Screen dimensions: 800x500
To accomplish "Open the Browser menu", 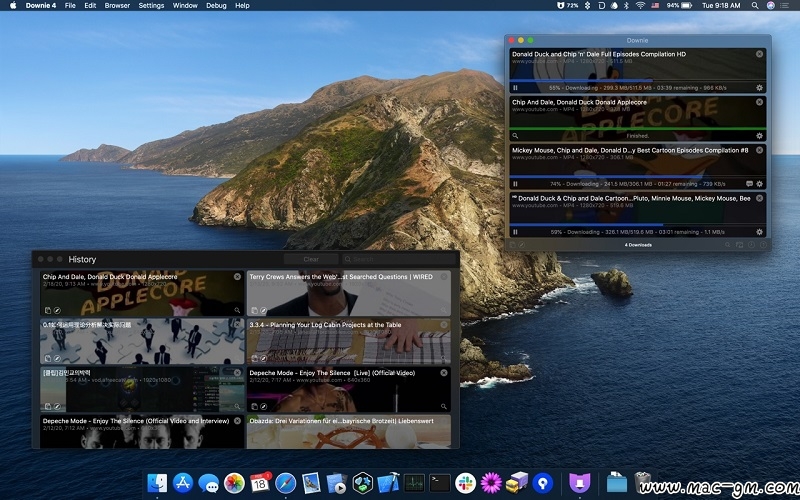I will coord(117,6).
